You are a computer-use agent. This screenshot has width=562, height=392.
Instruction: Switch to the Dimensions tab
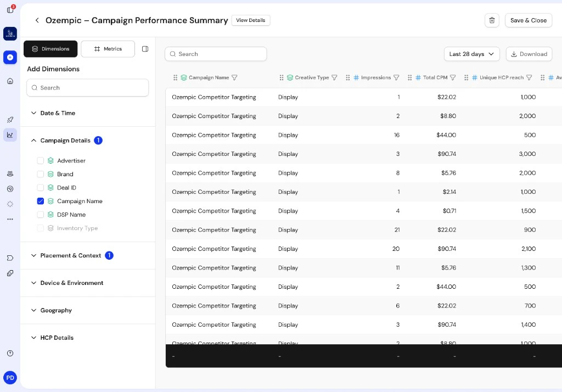(50, 49)
